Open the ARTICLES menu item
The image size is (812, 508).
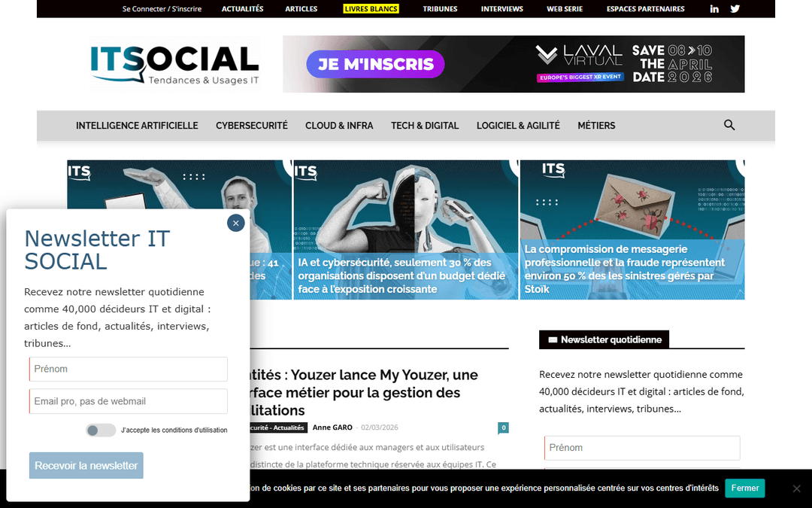click(301, 9)
